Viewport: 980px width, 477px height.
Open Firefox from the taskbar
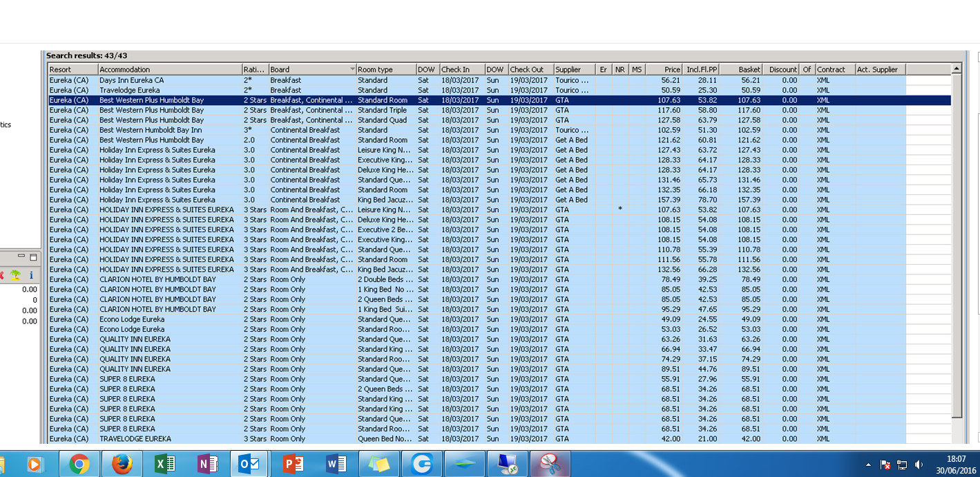(x=122, y=464)
